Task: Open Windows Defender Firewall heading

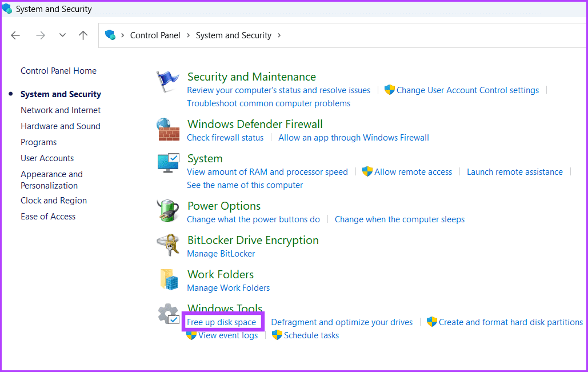Action: (x=255, y=124)
